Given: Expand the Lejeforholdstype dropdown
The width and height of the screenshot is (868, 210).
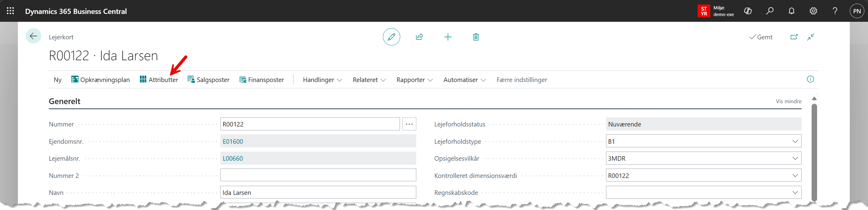Looking at the screenshot, I should (x=795, y=141).
